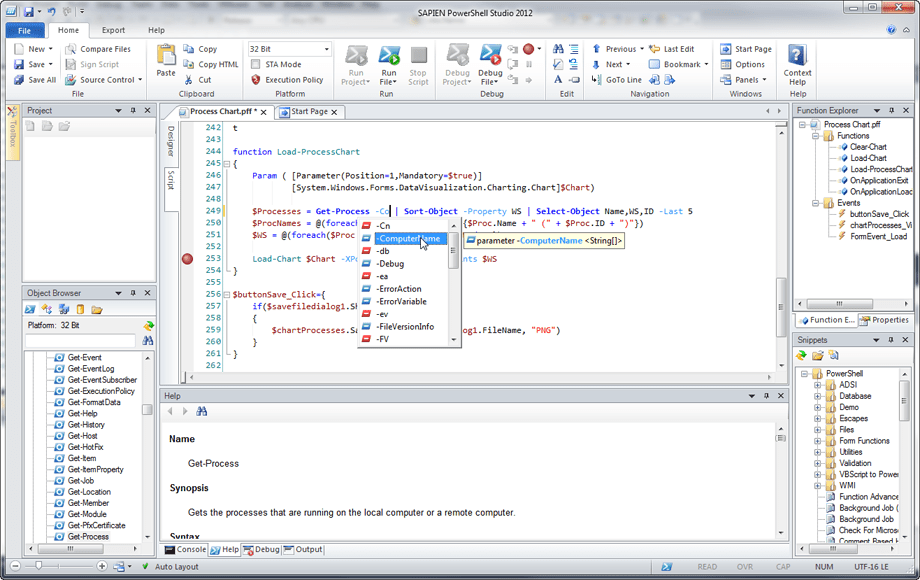The width and height of the screenshot is (920, 580).
Task: Open the Start Page window
Action: [750, 48]
